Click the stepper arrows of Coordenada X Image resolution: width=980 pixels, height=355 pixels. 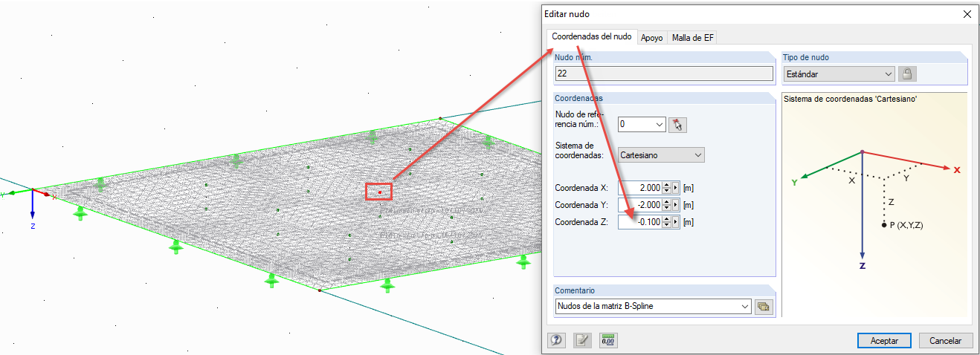coord(666,188)
